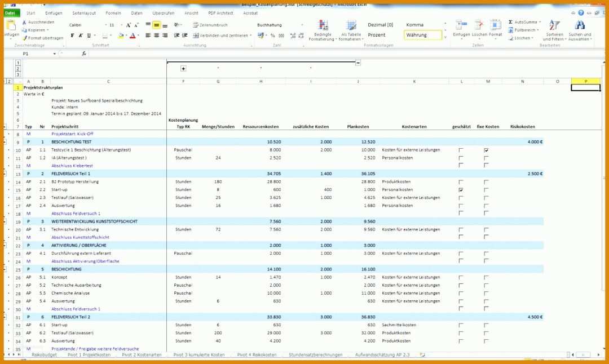Activate the Format übertragen paintbrush

[25, 38]
